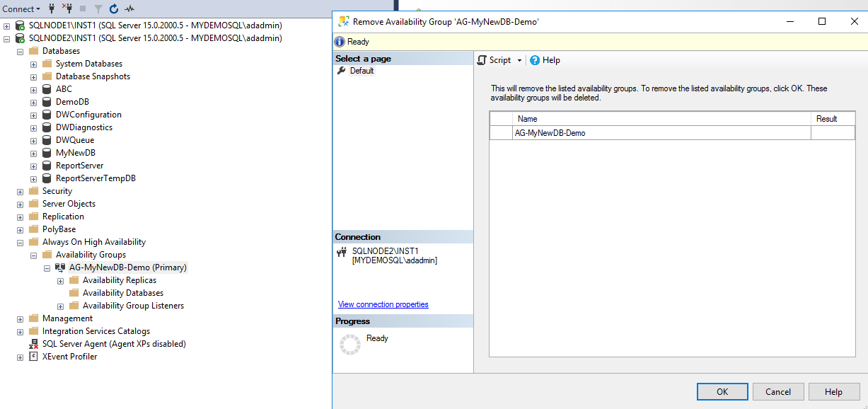Click the Cancel button in dialog

coord(778,391)
